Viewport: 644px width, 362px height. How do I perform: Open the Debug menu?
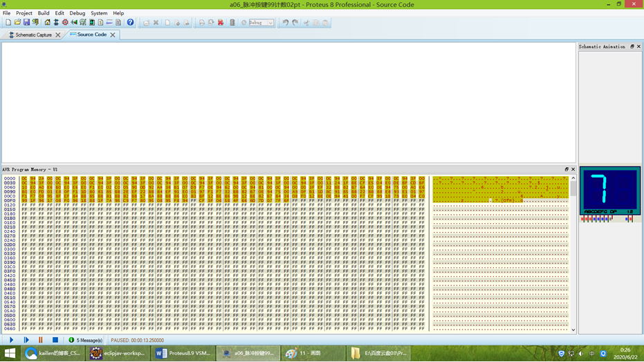coord(77,13)
